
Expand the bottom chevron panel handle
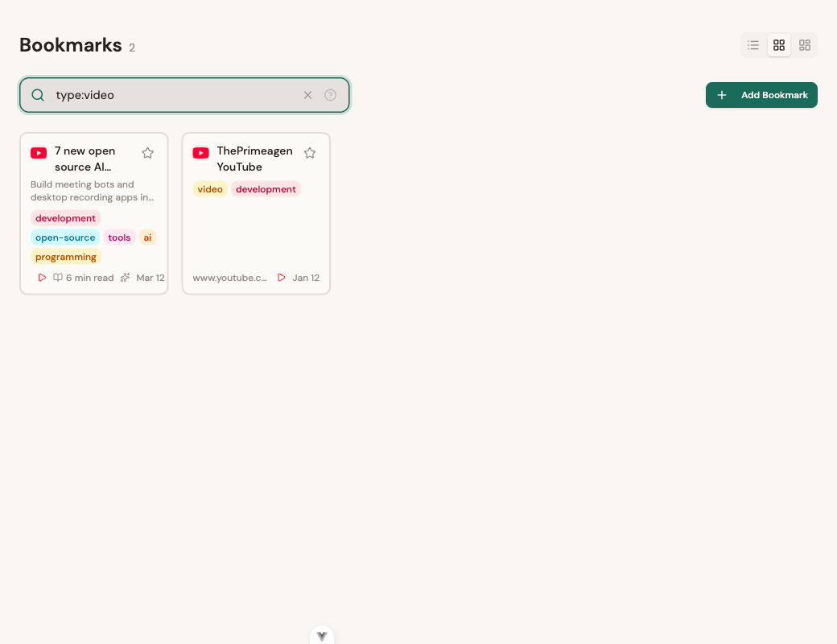point(322,636)
